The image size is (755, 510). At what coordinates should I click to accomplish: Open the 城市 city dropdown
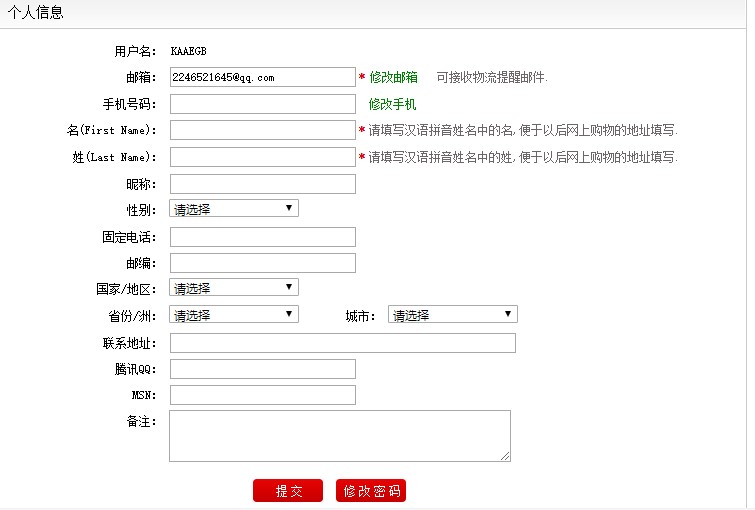click(x=453, y=314)
